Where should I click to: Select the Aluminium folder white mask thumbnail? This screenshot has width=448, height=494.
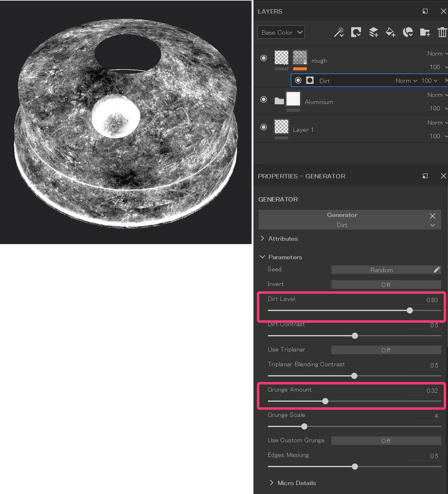[293, 99]
